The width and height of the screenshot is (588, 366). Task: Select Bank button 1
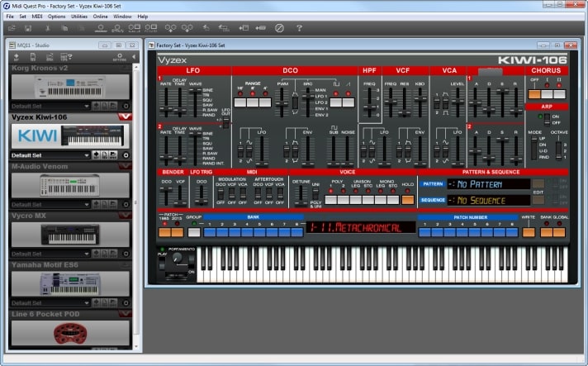pos(211,233)
